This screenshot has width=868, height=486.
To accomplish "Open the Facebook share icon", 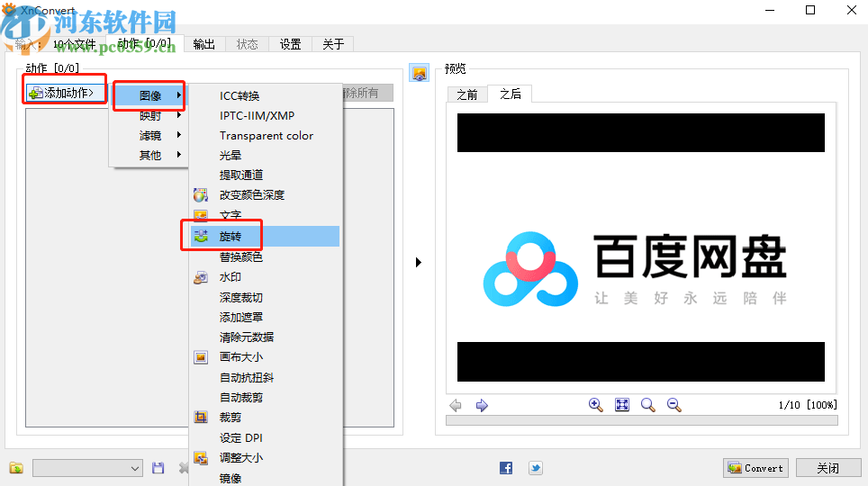I will click(x=506, y=468).
